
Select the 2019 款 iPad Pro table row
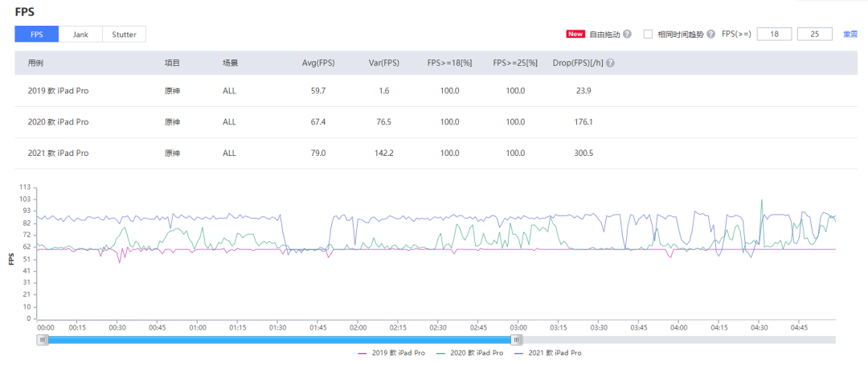436,91
